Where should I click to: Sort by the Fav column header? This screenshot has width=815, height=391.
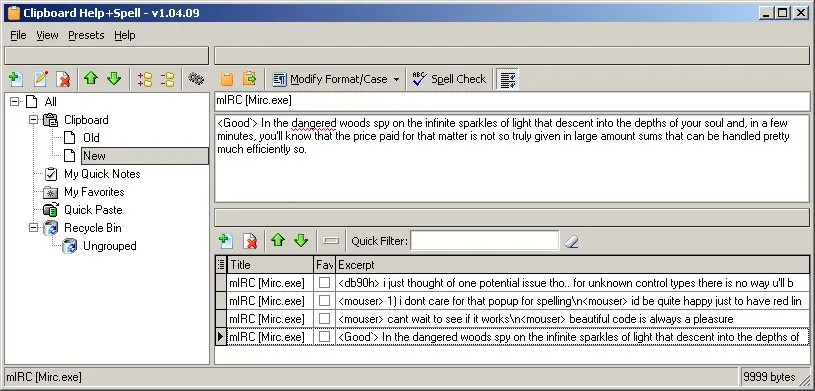pos(324,265)
